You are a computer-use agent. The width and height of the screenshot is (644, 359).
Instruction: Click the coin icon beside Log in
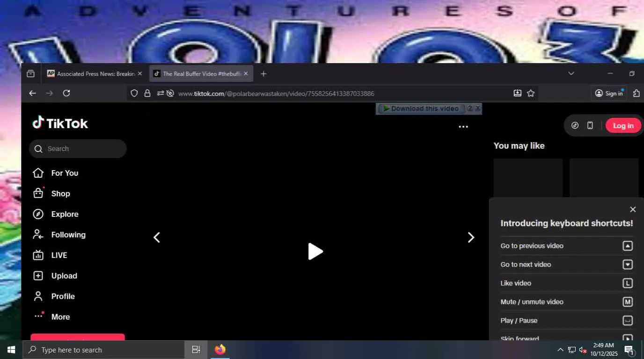575,125
